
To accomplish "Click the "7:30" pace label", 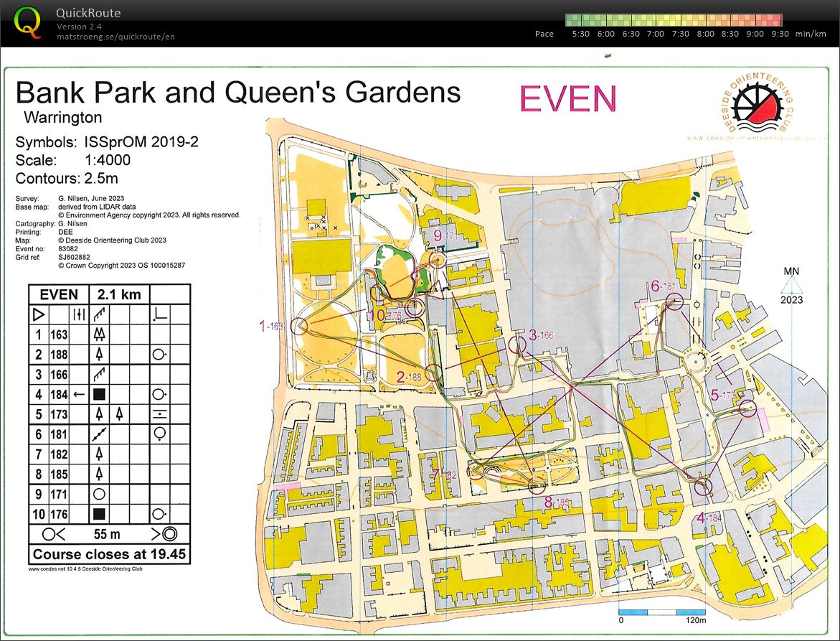I will [x=680, y=34].
